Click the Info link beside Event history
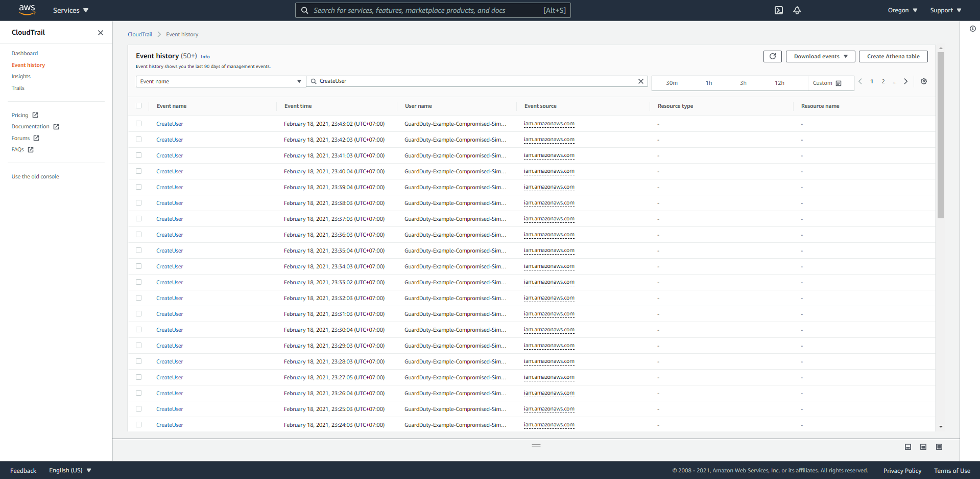Viewport: 980px width, 479px height. [205, 57]
